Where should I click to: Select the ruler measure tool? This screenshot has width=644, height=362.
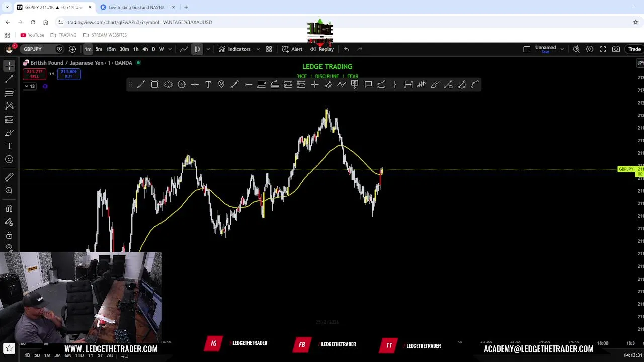tap(9, 177)
